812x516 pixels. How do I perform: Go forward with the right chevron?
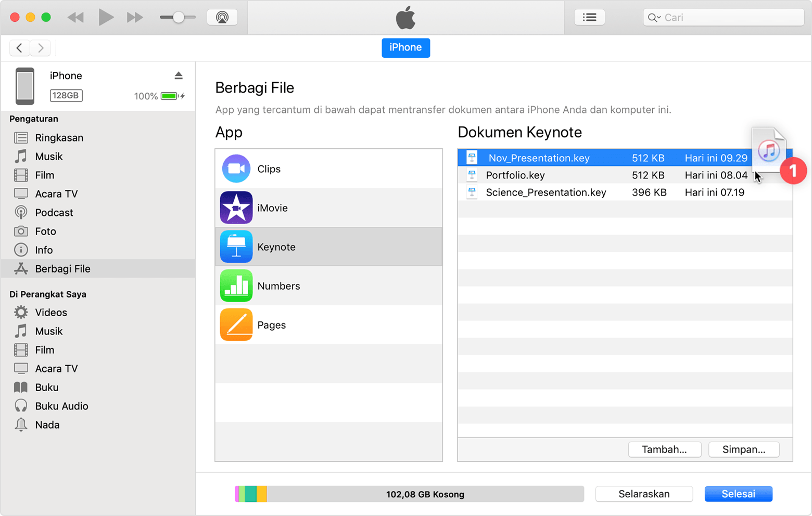click(41, 48)
